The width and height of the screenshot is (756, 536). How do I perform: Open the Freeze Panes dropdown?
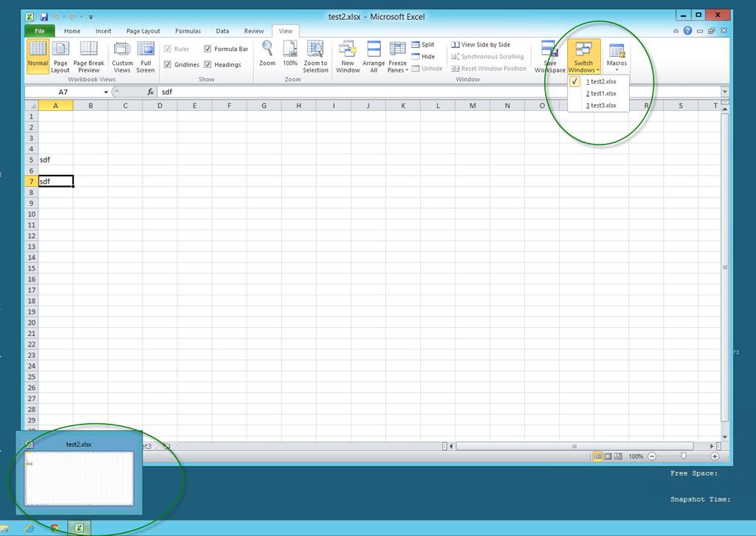(x=398, y=56)
